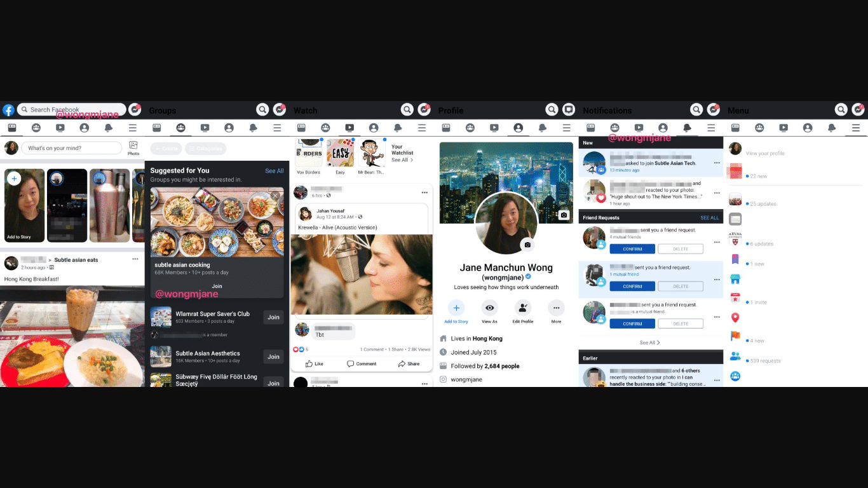Image resolution: width=868 pixels, height=488 pixels.
Task: Open options for Subtle Asian Tech notification
Action: click(x=717, y=163)
